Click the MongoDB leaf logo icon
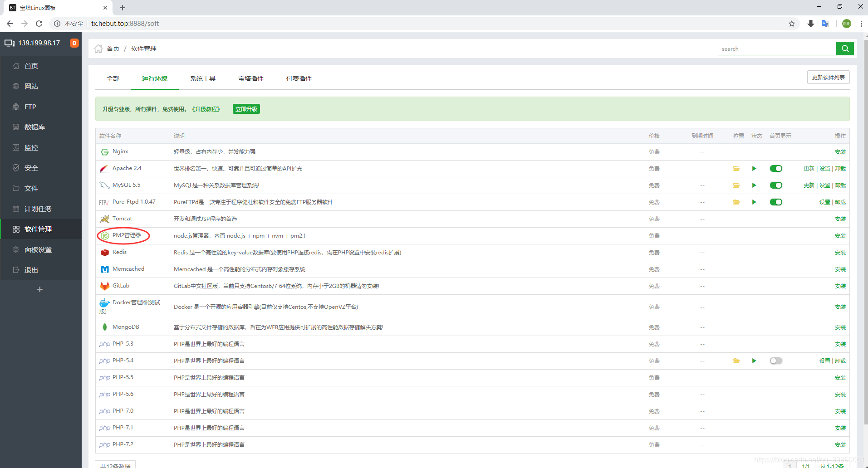Image resolution: width=868 pixels, height=468 pixels. [x=105, y=327]
